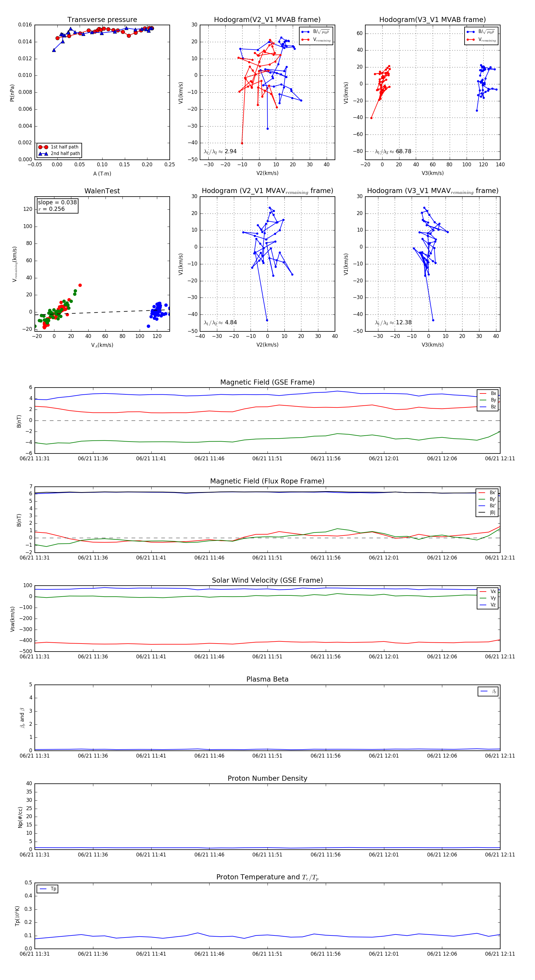535x980 pixels.
Task: Select the βp legend entry in Plasma Beta
Action: (x=488, y=691)
